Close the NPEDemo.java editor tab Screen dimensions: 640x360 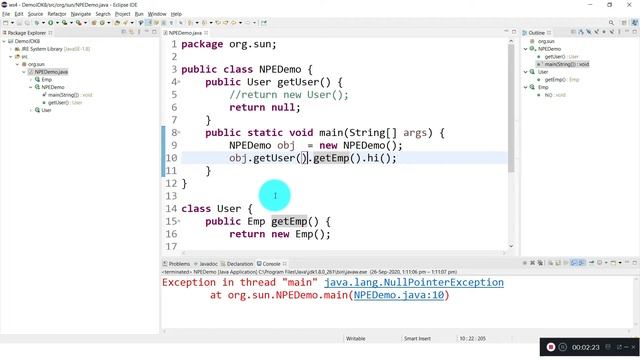206,33
